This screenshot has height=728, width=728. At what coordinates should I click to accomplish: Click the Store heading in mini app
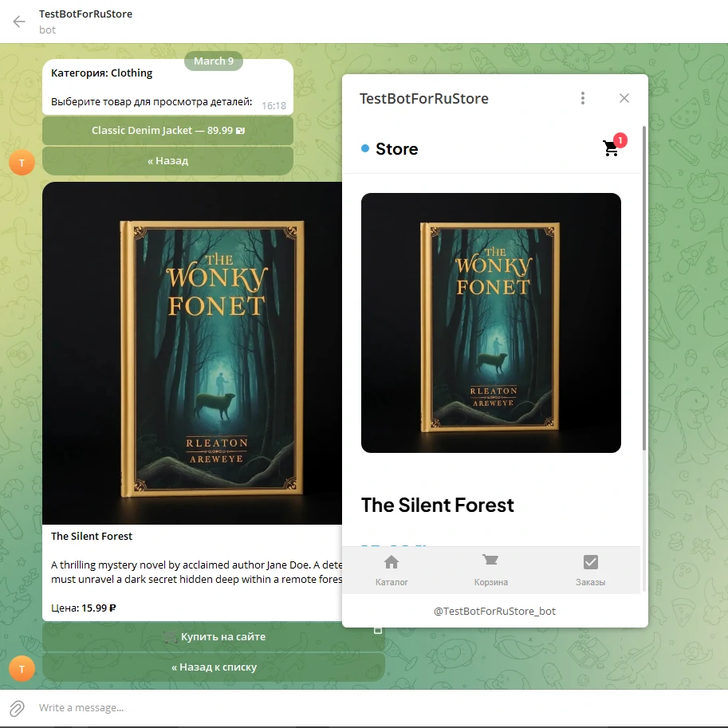click(x=396, y=149)
